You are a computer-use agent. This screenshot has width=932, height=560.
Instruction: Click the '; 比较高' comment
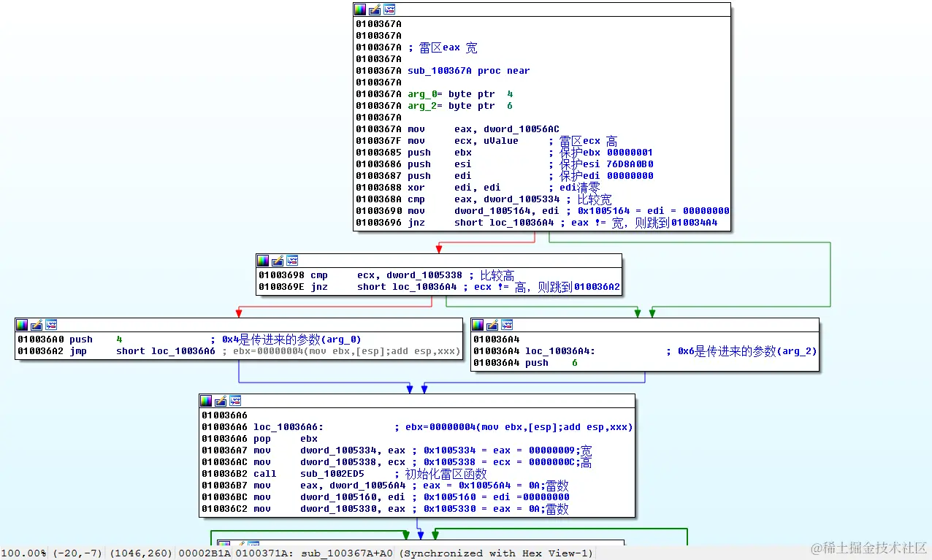(492, 275)
